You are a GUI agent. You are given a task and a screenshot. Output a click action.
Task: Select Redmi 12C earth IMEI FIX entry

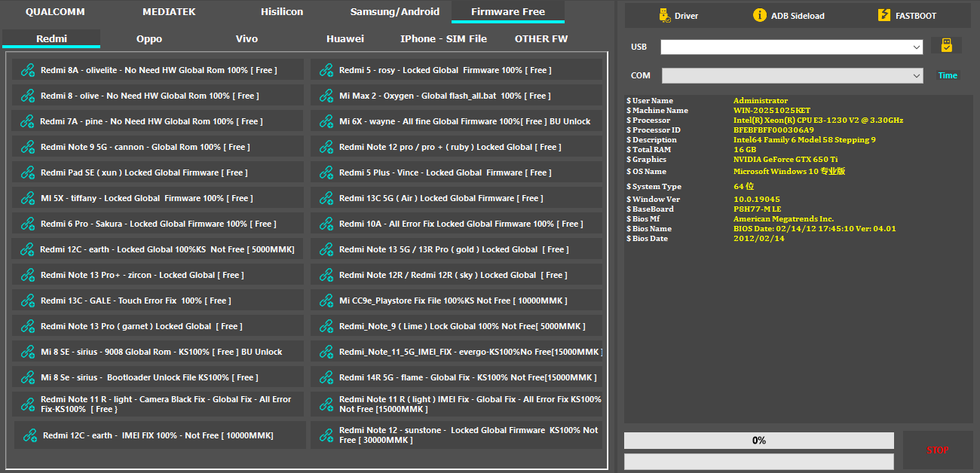point(160,435)
